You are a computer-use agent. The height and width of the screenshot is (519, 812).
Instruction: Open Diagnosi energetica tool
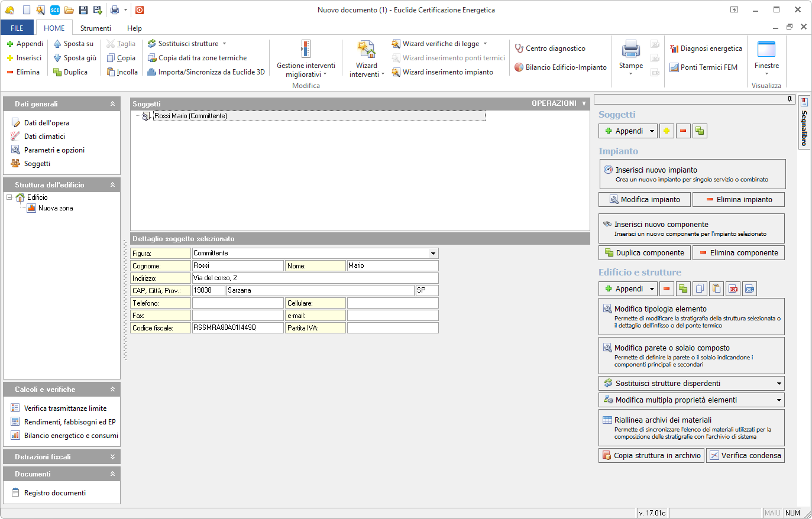[x=706, y=48]
